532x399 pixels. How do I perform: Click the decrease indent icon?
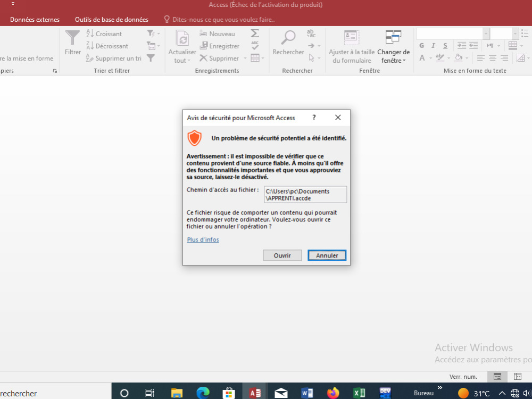click(473, 45)
